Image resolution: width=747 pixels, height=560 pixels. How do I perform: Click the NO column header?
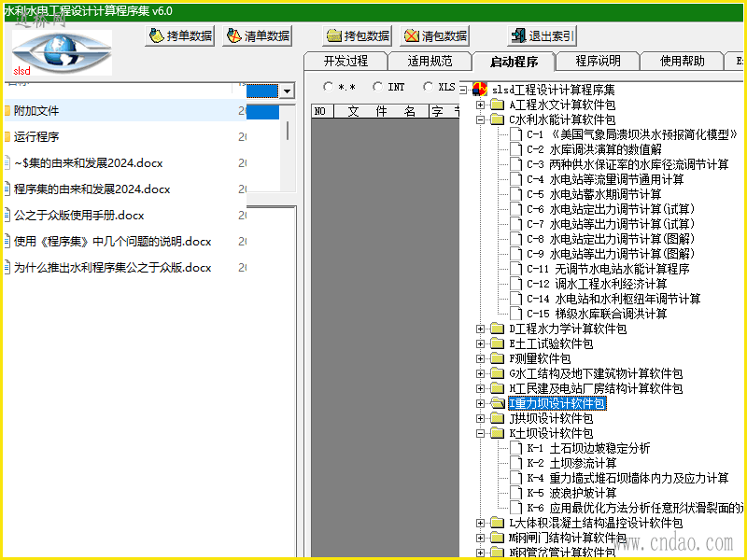tap(322, 111)
